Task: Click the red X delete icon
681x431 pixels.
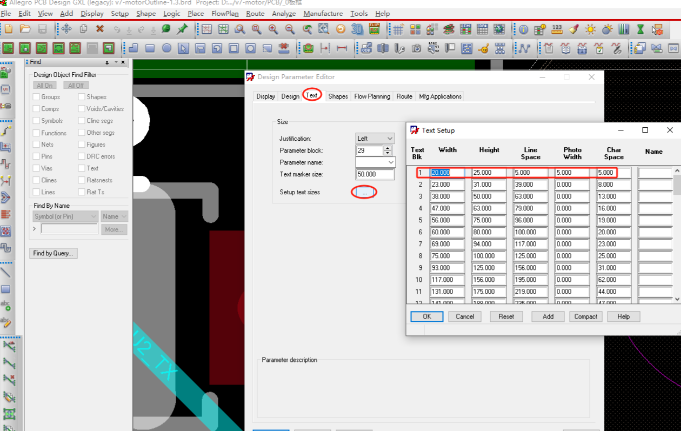Action: [x=100, y=30]
